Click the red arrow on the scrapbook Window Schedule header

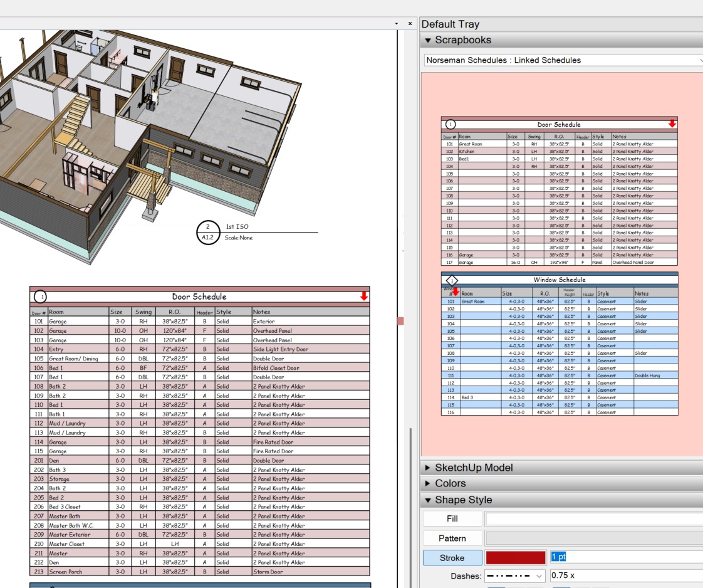[x=456, y=292]
